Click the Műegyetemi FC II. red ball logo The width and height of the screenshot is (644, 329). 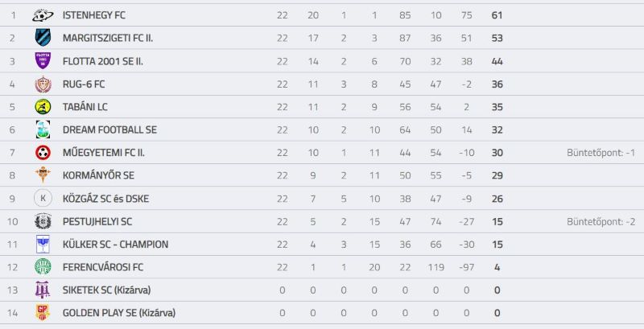pyautogui.click(x=43, y=153)
